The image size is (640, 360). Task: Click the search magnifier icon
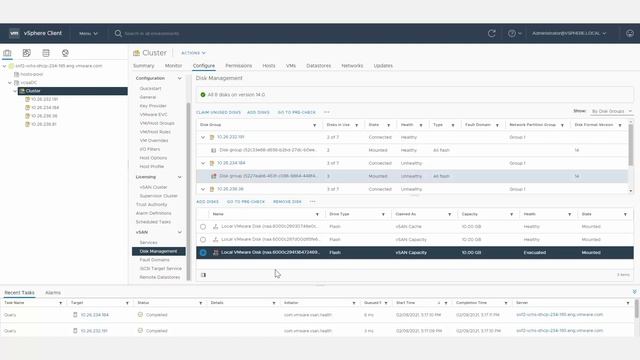[118, 33]
